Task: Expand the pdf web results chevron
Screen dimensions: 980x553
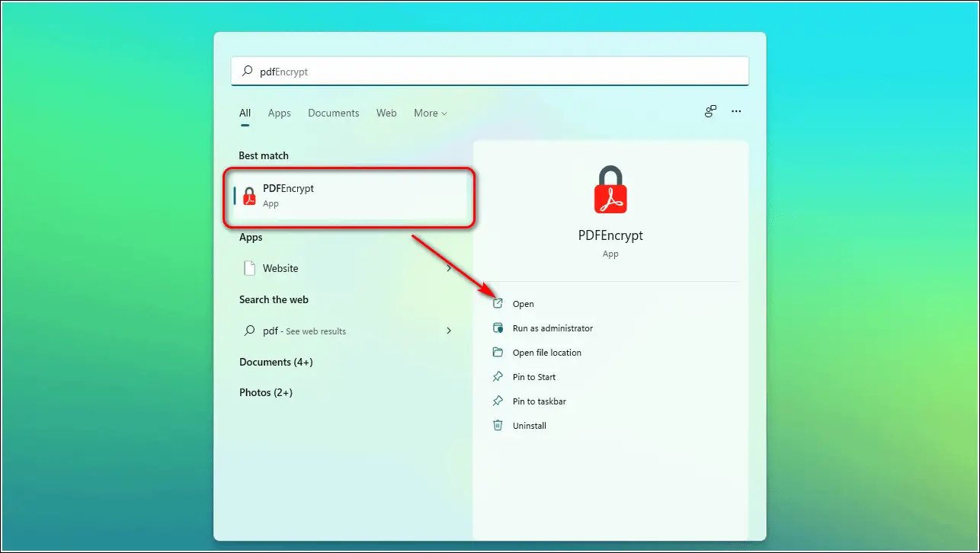Action: 449,331
